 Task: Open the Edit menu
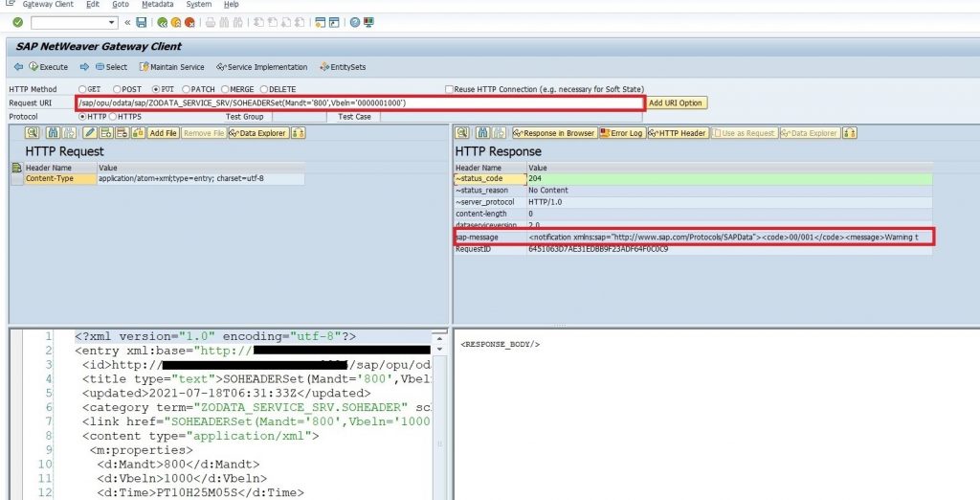pos(93,5)
